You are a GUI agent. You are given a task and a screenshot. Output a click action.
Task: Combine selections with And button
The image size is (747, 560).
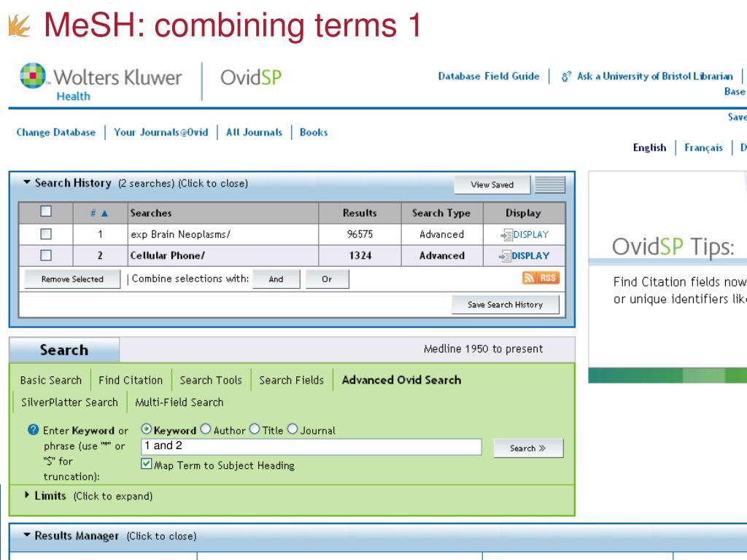[276, 279]
